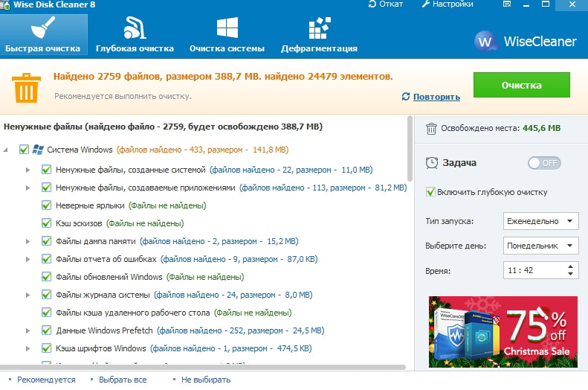588x390 pixels.
Task: Toggle Файлы дампа памяти checkbox
Action: coord(47,241)
